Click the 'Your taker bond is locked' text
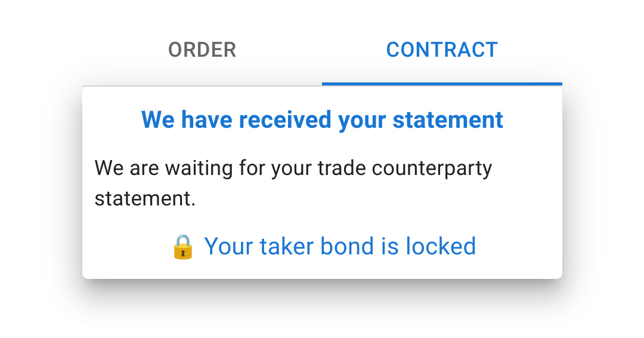 pyautogui.click(x=340, y=246)
